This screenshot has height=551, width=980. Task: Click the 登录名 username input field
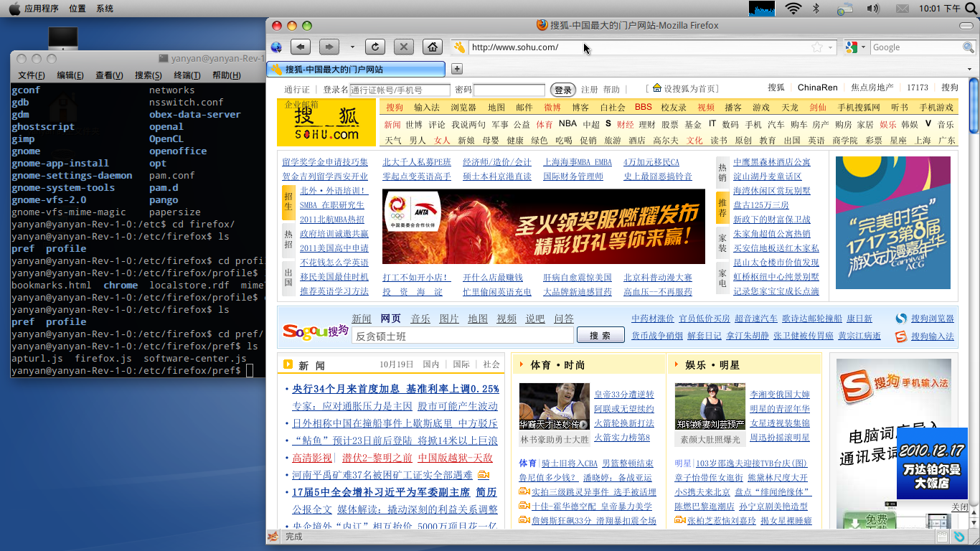(x=400, y=90)
